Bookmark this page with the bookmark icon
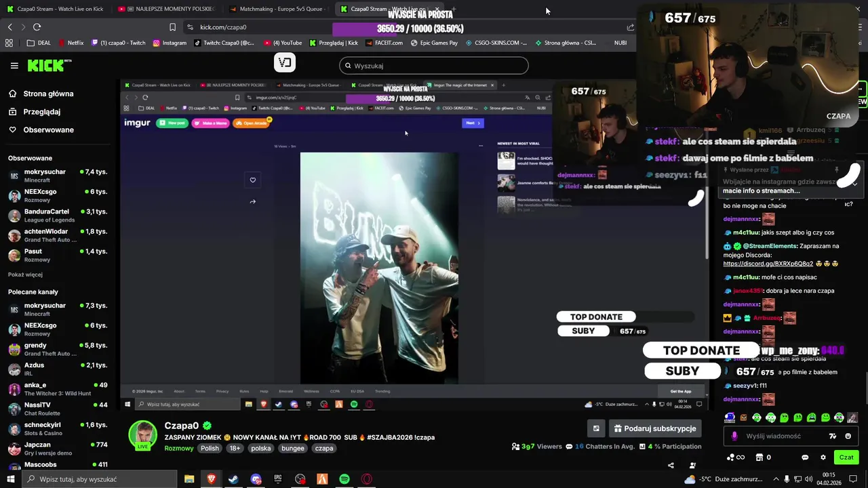The height and width of the screenshot is (488, 868). pos(172,27)
